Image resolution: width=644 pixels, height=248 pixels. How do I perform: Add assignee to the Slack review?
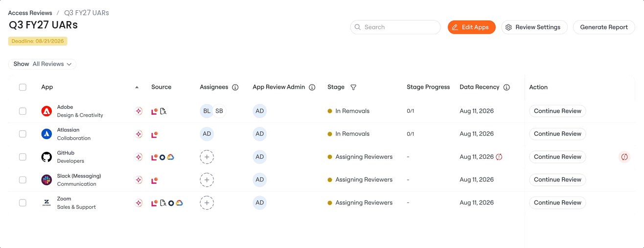pyautogui.click(x=207, y=180)
